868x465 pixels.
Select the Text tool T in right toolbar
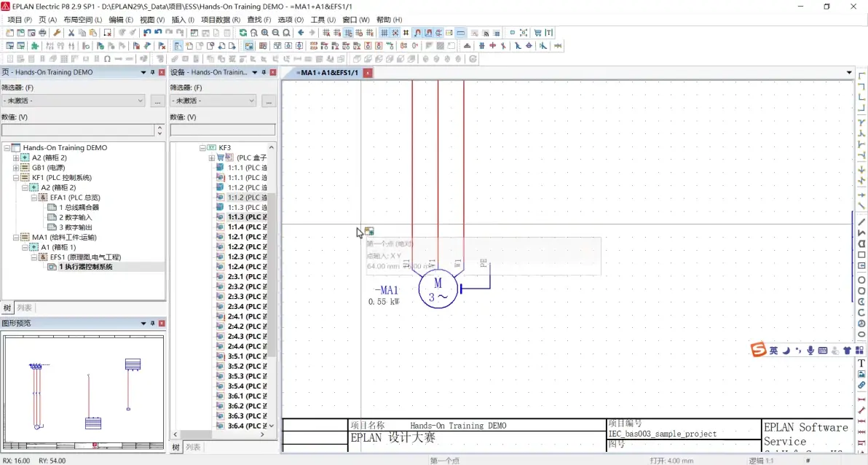click(x=861, y=363)
